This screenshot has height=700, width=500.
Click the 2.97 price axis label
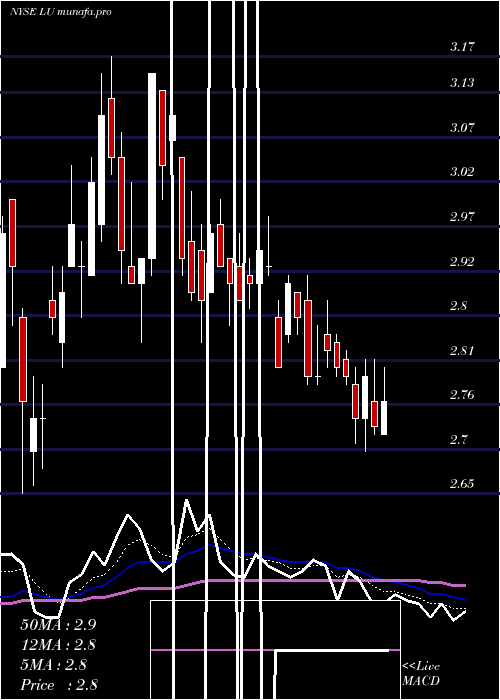[462, 217]
